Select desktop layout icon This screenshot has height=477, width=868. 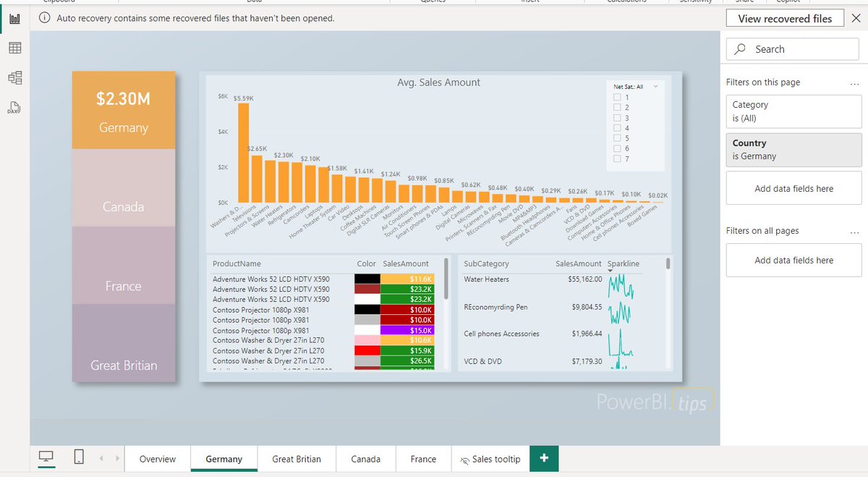click(46, 457)
